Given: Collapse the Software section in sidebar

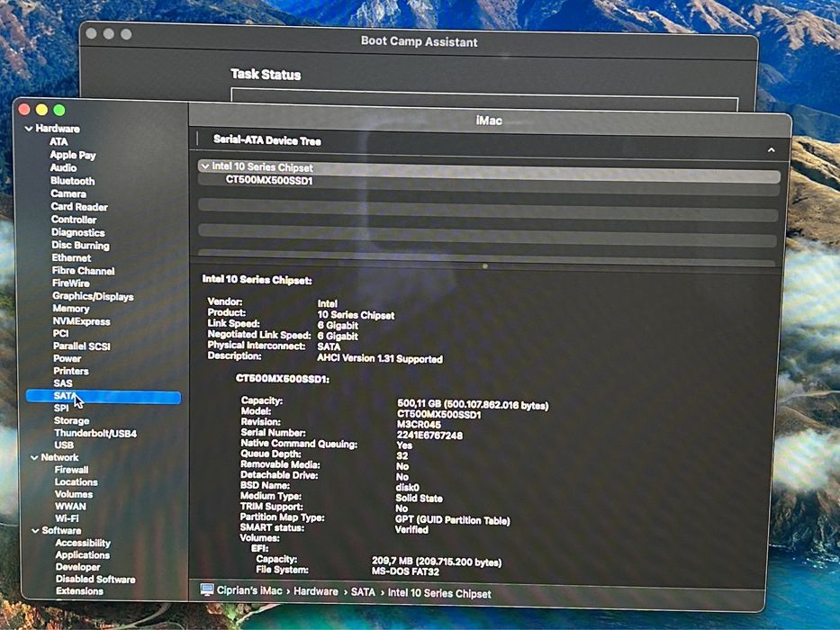Looking at the screenshot, I should pyautogui.click(x=35, y=531).
